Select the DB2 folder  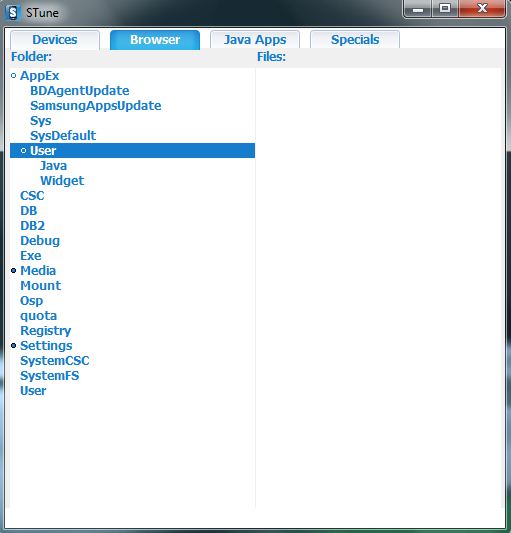(33, 225)
